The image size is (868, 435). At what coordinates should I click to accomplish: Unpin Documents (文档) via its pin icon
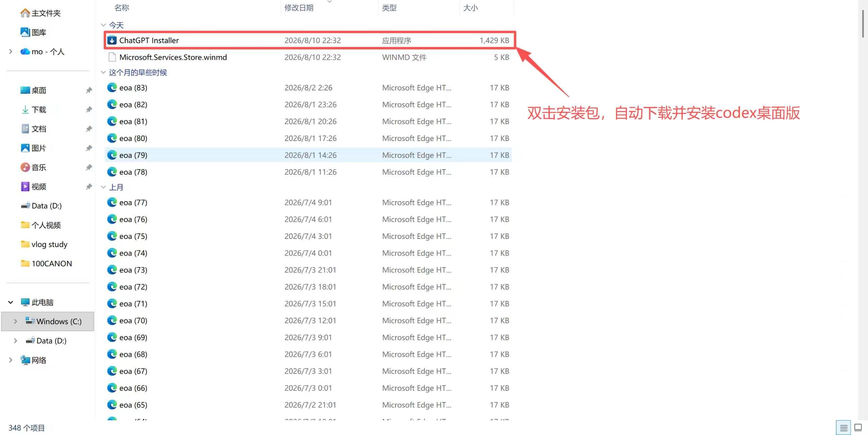[x=89, y=129]
